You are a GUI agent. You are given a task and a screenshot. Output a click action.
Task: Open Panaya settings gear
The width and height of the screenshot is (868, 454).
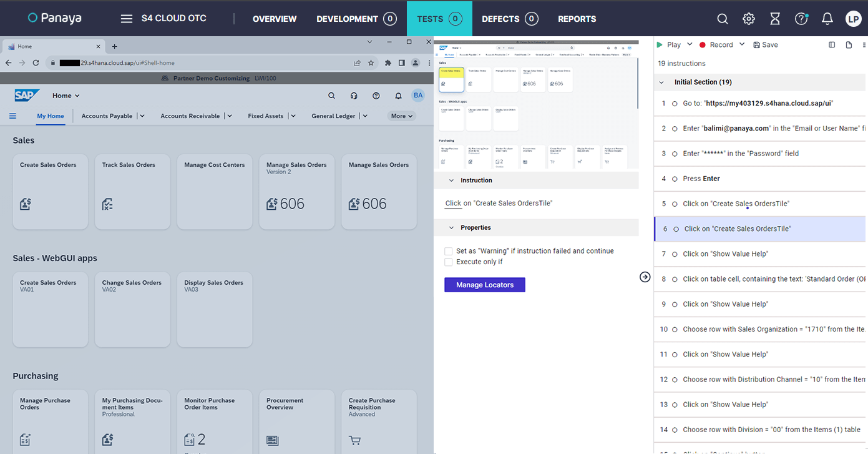pos(749,19)
